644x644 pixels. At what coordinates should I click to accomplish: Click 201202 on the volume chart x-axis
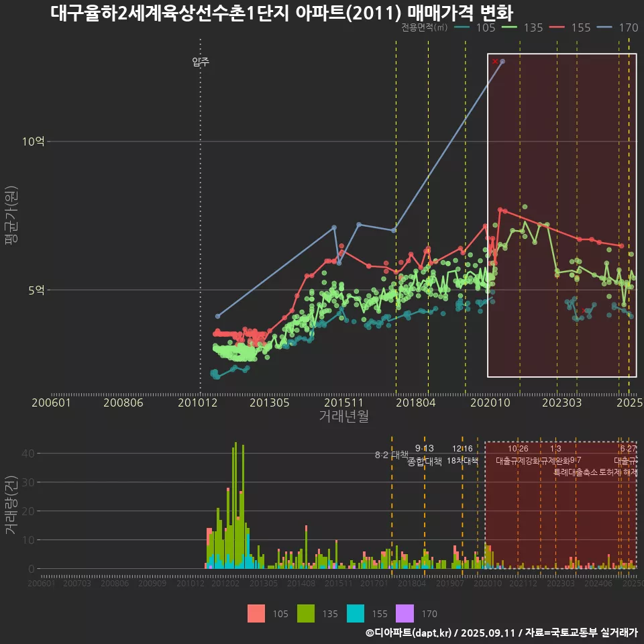pyautogui.click(x=225, y=583)
